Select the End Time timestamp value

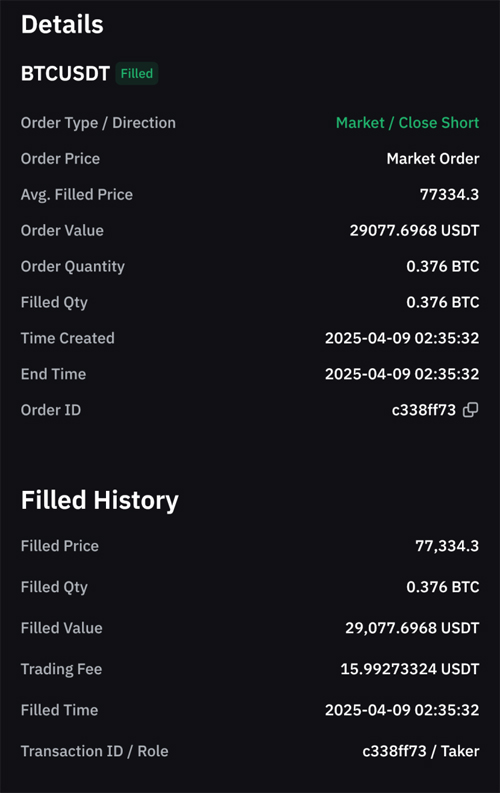pos(402,374)
